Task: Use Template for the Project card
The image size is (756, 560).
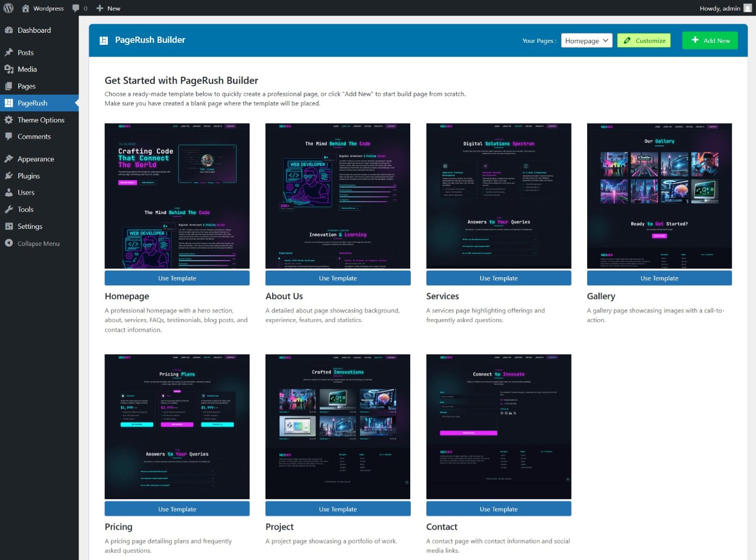Action: coord(338,509)
